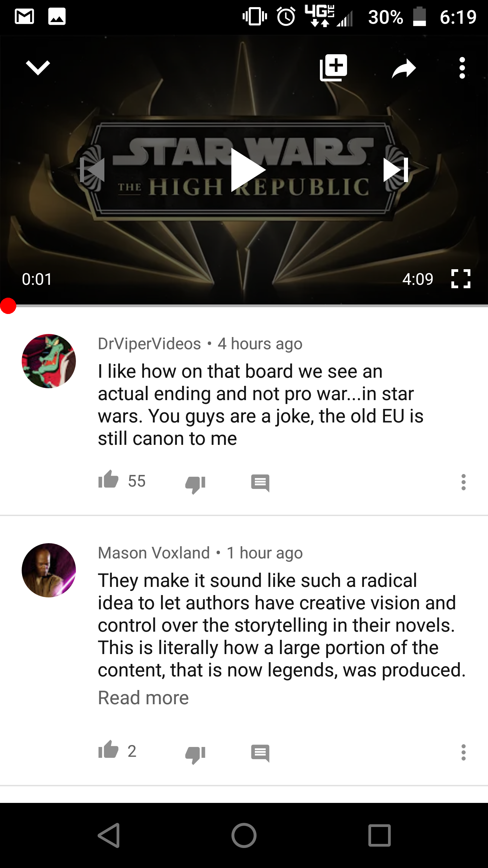
Task: Dislike DrViperVideos' comment
Action: (x=195, y=484)
